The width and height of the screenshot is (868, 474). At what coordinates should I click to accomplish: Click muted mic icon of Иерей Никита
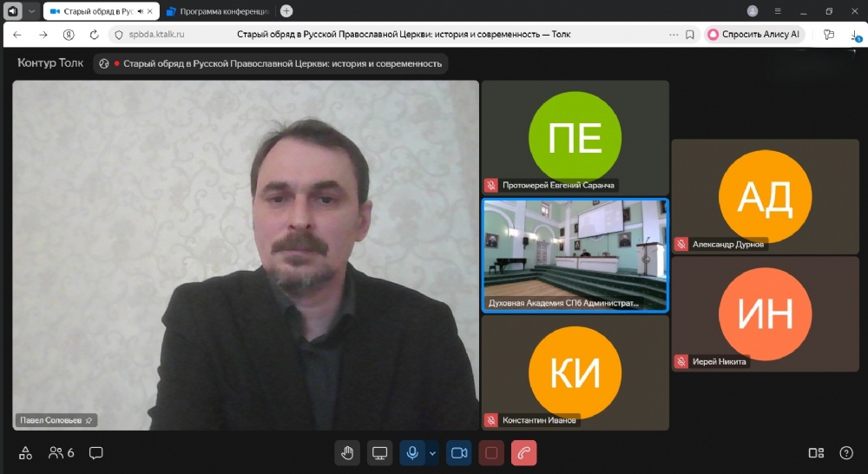[681, 362]
